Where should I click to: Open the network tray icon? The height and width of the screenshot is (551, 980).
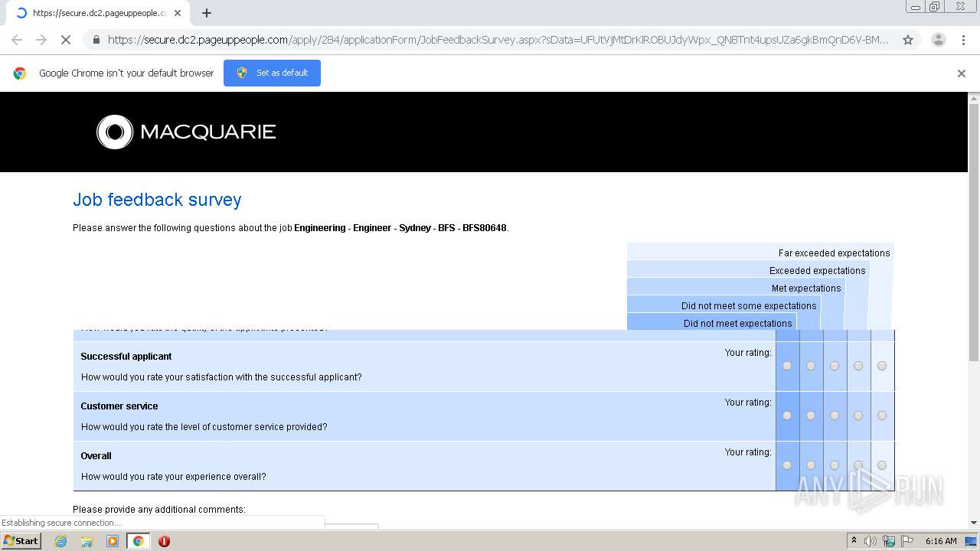coord(889,541)
